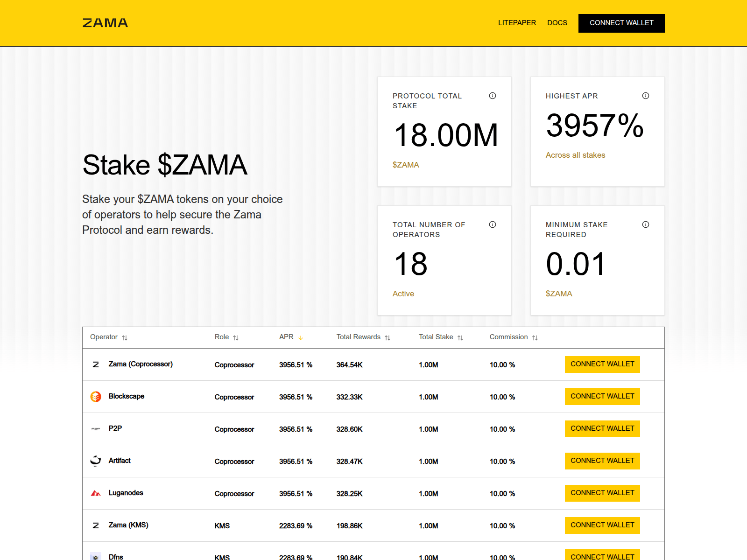Show info for Total Number of Operators
Screen dimensions: 747x560
pos(493,224)
